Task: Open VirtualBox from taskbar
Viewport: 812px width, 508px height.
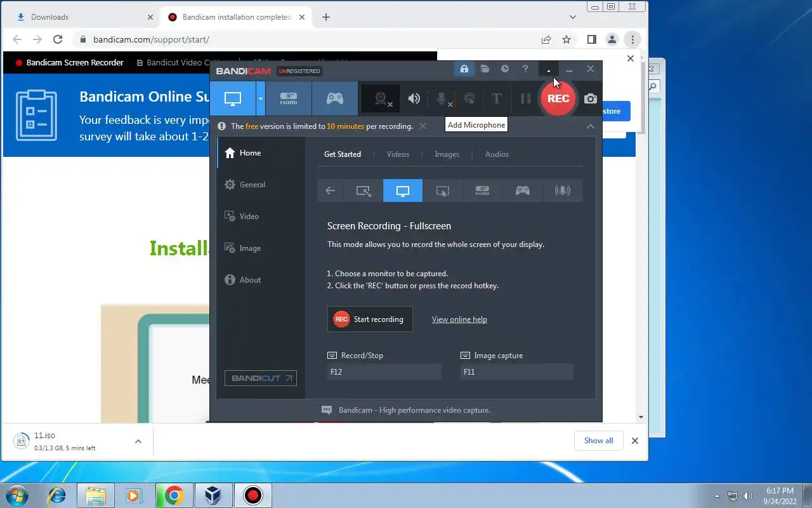Action: [x=213, y=495]
